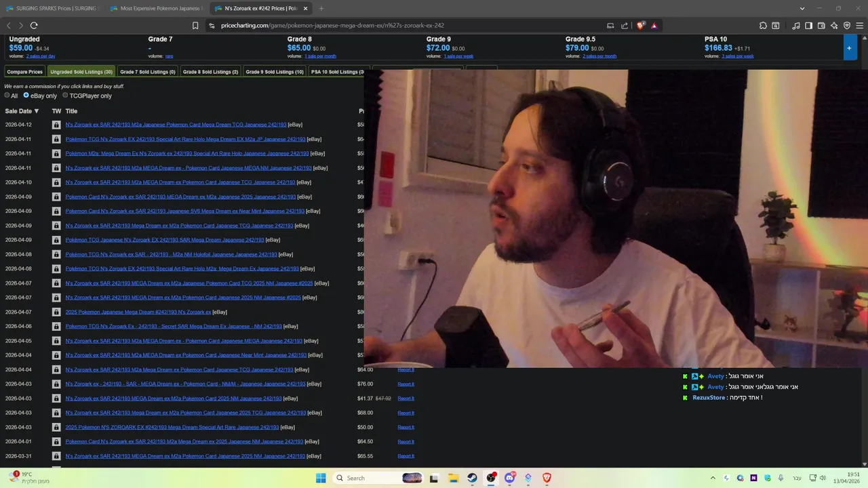Open the 2026-04-12 N's Zoroark ex listing
The height and width of the screenshot is (488, 868).
pos(176,125)
